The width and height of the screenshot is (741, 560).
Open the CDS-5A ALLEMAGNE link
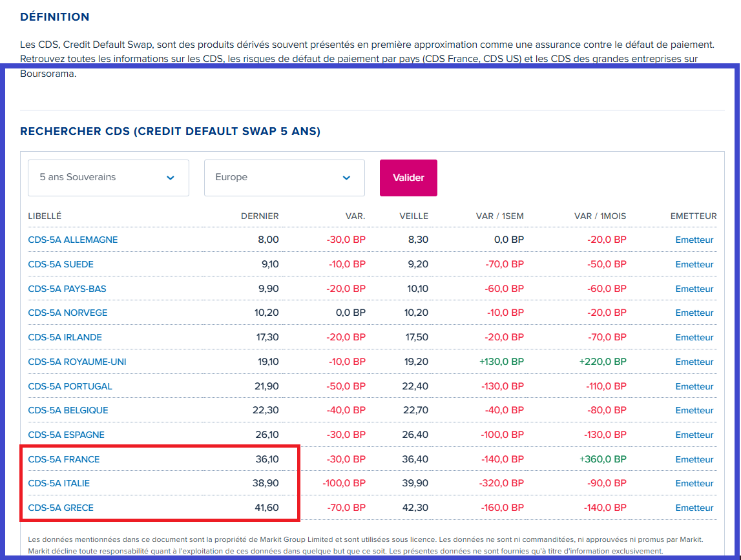click(x=73, y=240)
